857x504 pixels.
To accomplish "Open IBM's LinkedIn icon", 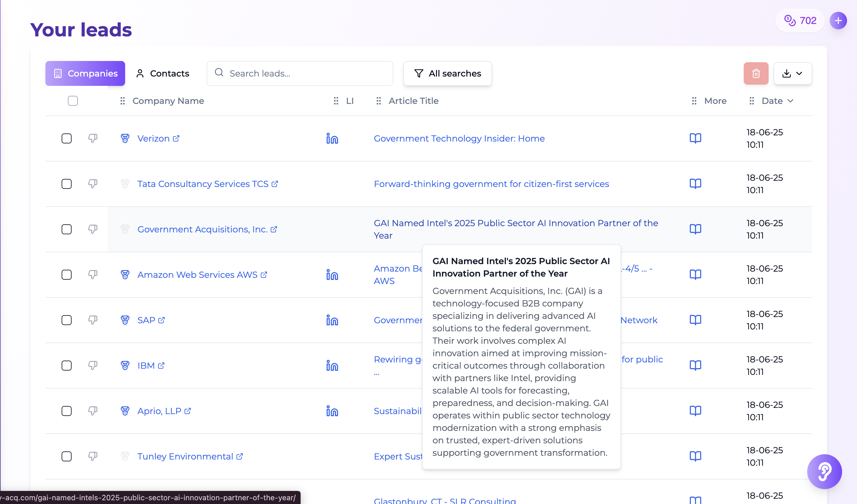I will click(x=332, y=366).
